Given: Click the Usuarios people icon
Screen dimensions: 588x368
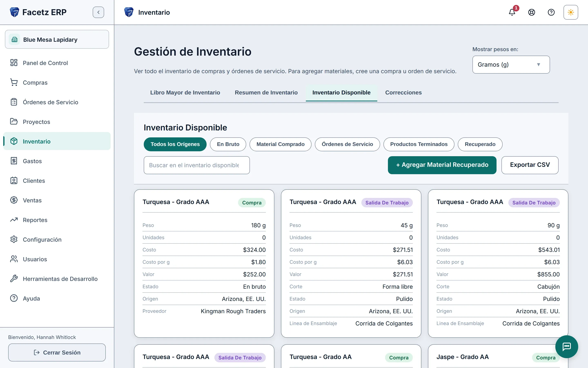Looking at the screenshot, I should point(14,259).
